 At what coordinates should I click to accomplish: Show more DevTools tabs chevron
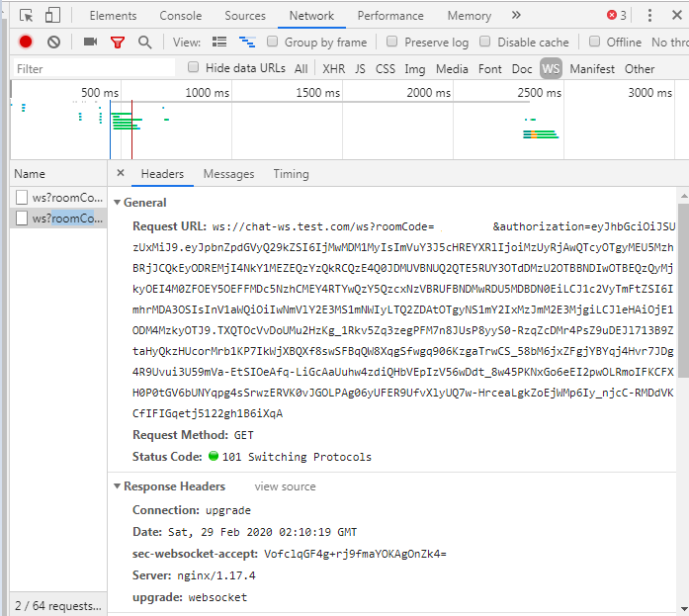[516, 16]
